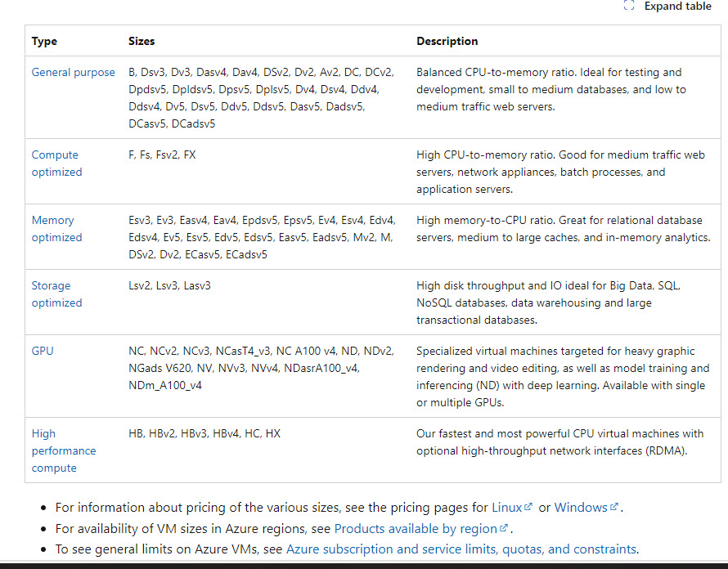This screenshot has height=569, width=728.
Task: Click the Expand table icon
Action: (629, 6)
